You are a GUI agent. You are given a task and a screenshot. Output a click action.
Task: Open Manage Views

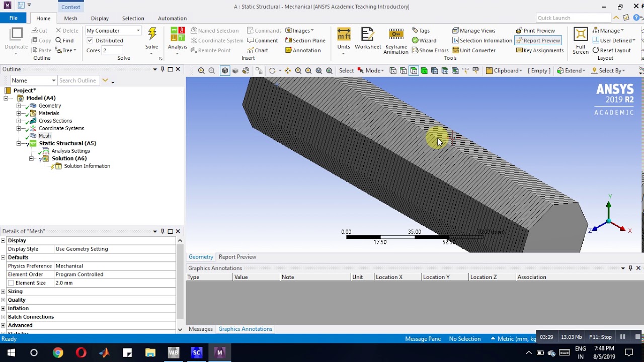point(473,31)
